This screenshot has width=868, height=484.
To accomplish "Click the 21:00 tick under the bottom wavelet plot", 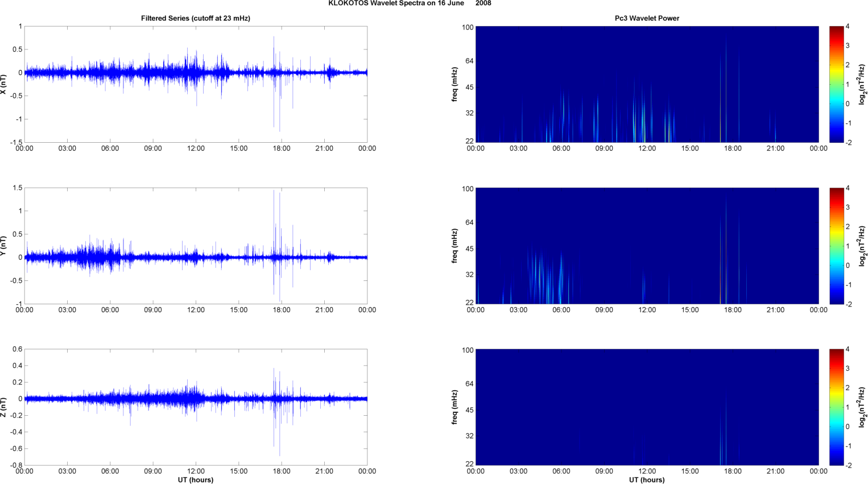I will click(775, 471).
